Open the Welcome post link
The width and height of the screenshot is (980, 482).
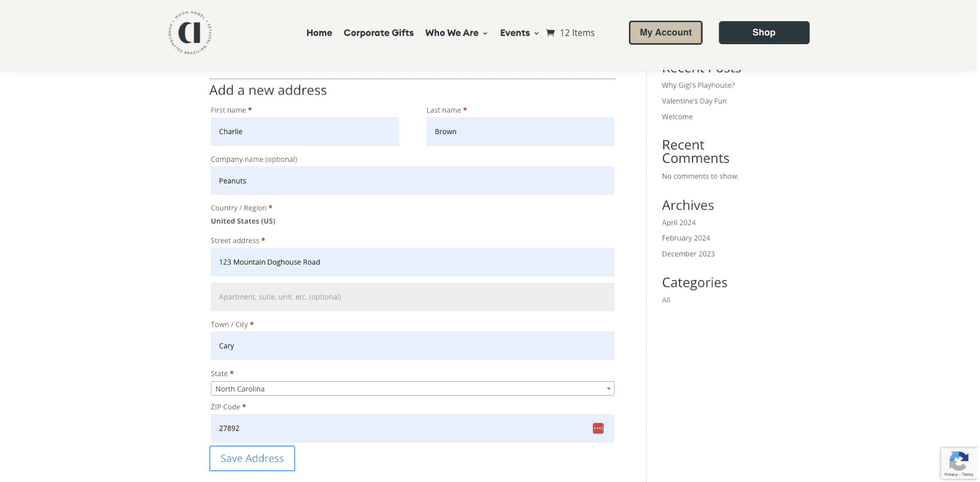coord(677,117)
